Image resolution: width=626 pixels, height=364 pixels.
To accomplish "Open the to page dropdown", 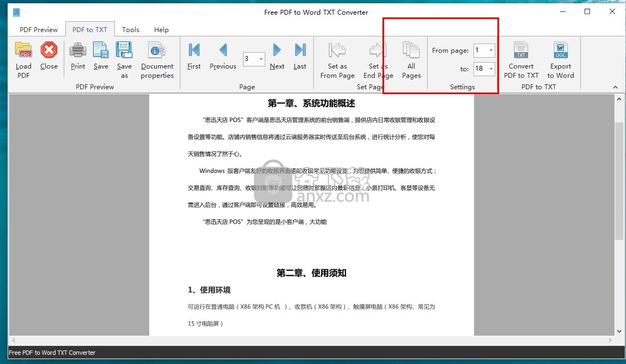I will coord(491,69).
